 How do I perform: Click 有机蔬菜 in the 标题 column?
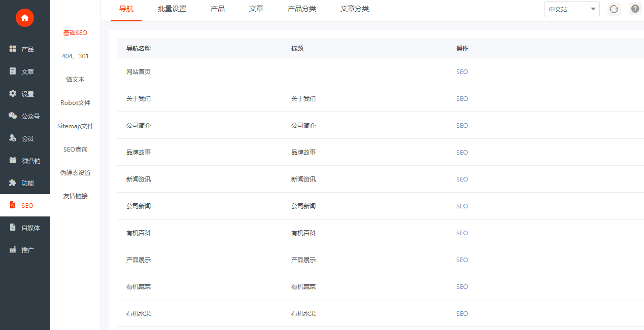tap(303, 286)
